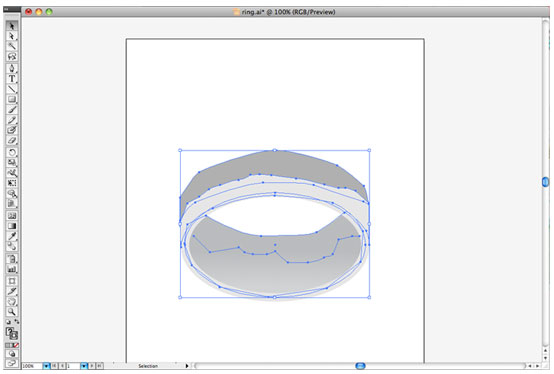Choose the Paintbrush tool
The width and height of the screenshot is (554, 374).
click(12, 110)
